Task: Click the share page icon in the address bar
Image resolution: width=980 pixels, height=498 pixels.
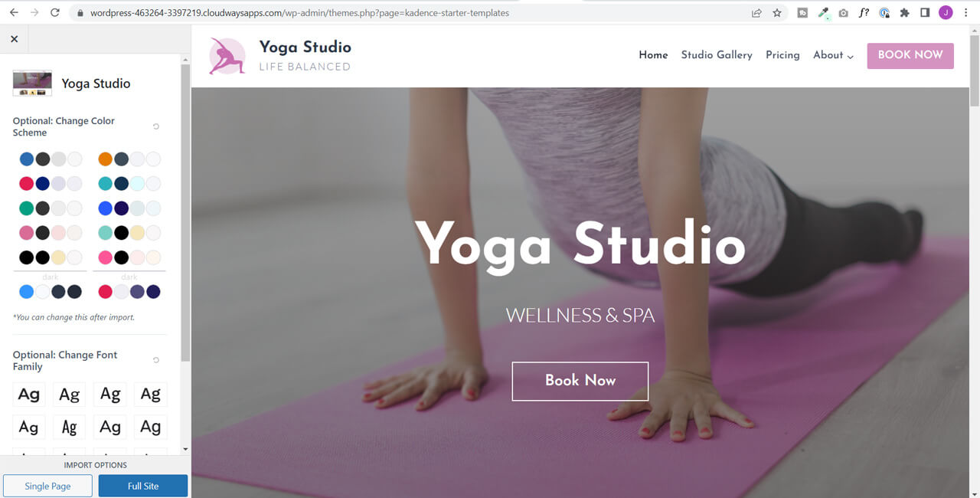Action: coord(756,13)
